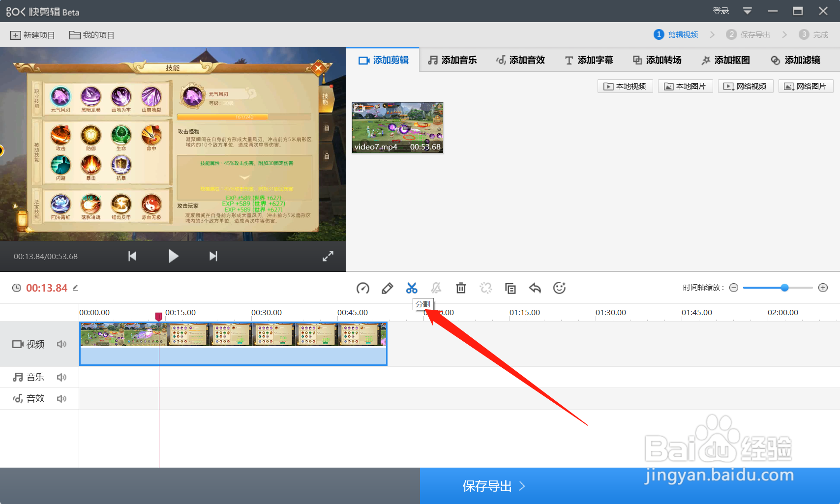Image resolution: width=840 pixels, height=504 pixels.
Task: Open the sticker/emoji tool
Action: coord(560,288)
